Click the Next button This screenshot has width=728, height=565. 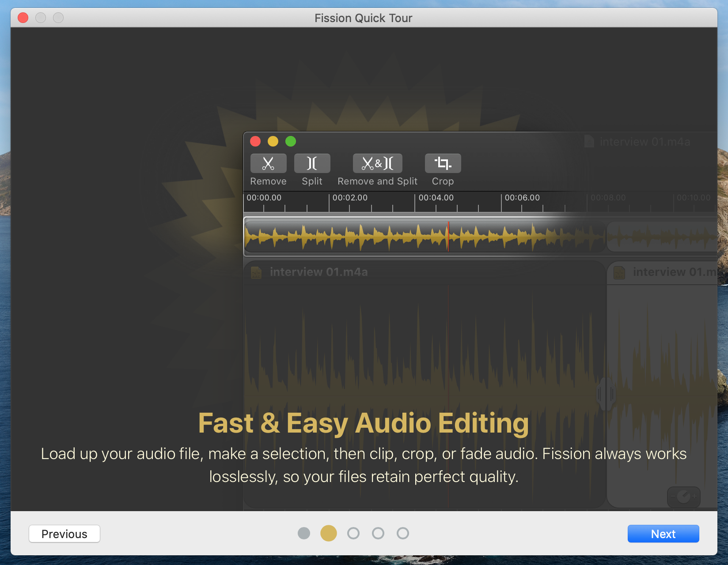[663, 534]
